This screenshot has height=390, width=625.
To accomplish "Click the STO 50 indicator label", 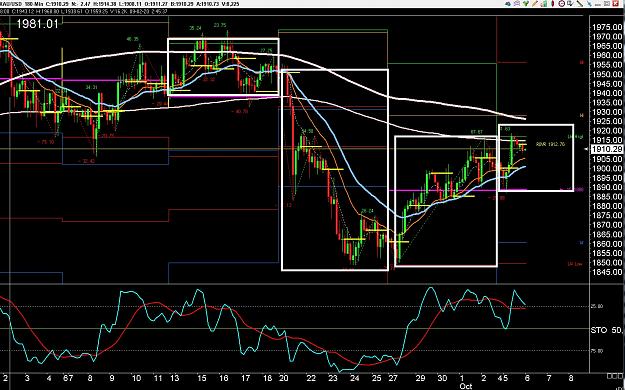I will coord(607,330).
